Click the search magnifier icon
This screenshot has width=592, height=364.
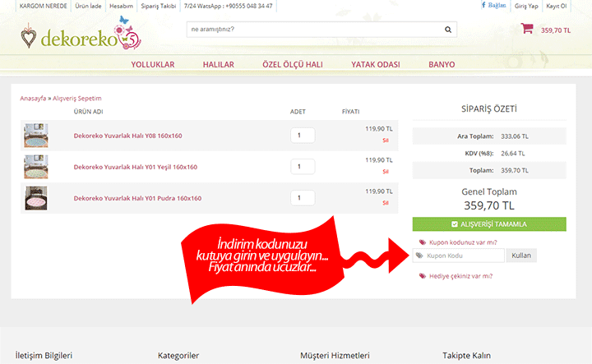click(x=448, y=30)
